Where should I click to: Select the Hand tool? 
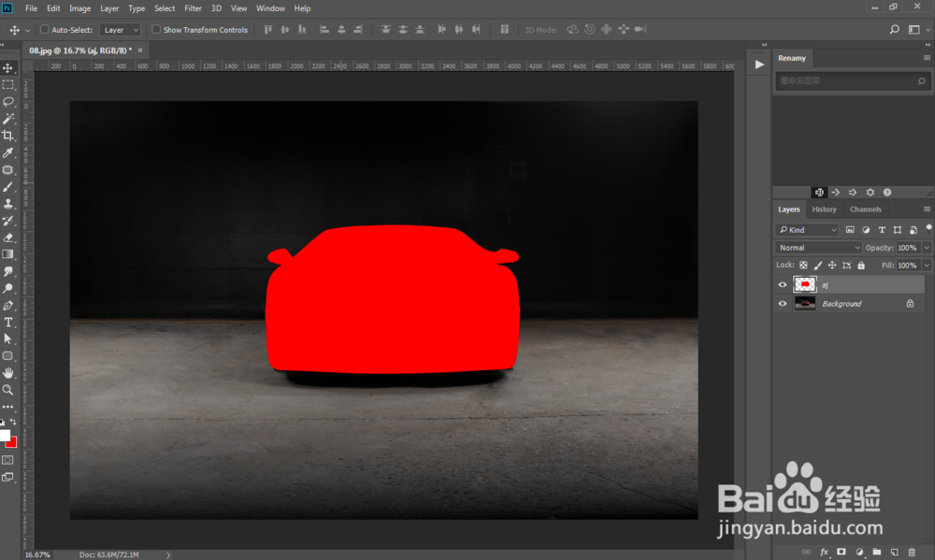coord(7,373)
